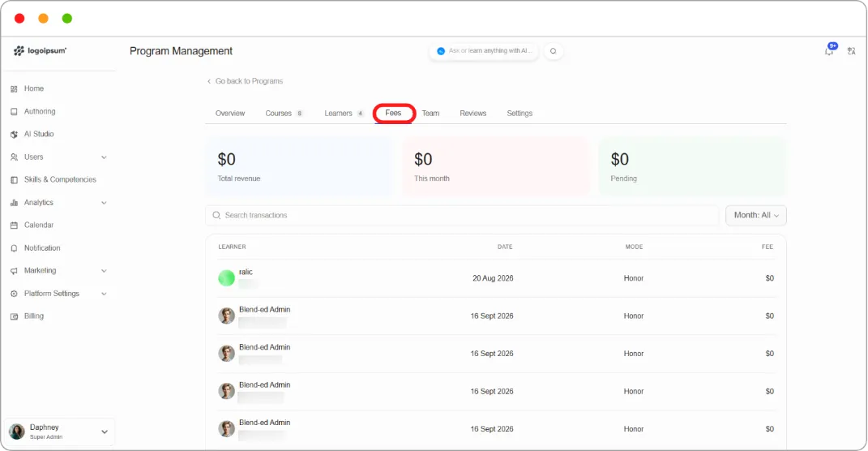
Task: Select the Fees tab
Action: (x=393, y=113)
